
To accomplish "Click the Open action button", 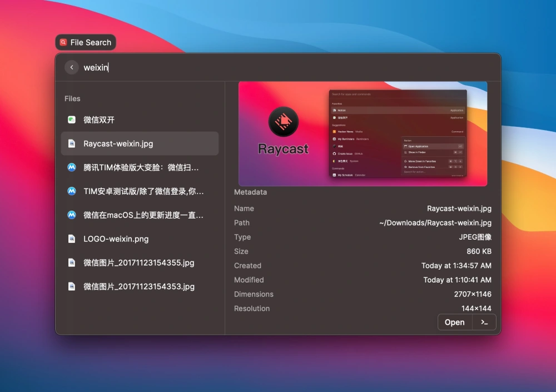I will click(455, 322).
